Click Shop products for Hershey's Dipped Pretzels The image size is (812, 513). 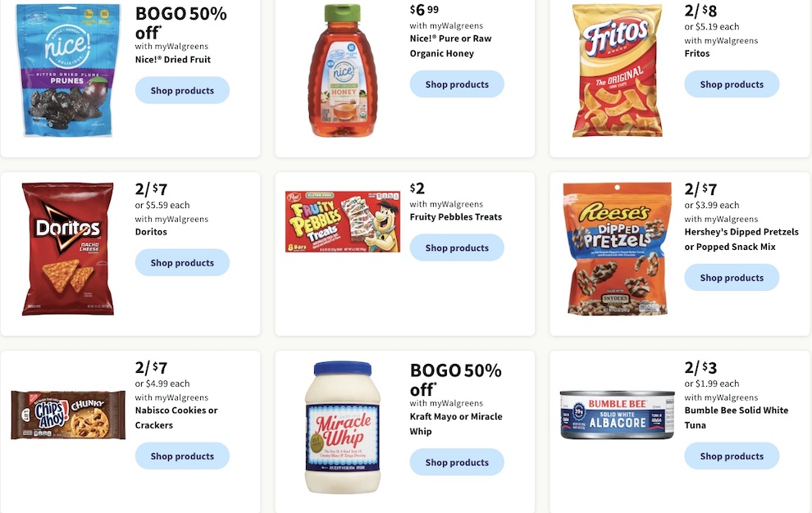click(732, 278)
